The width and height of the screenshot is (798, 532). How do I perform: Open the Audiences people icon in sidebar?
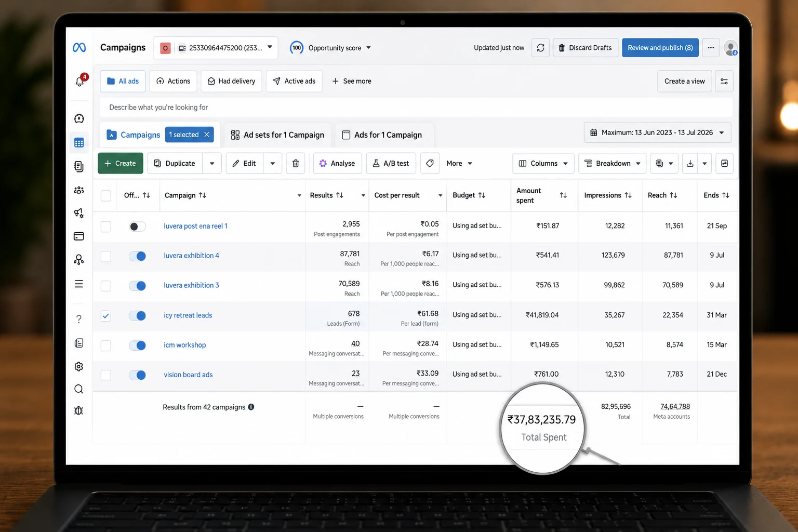click(x=79, y=190)
